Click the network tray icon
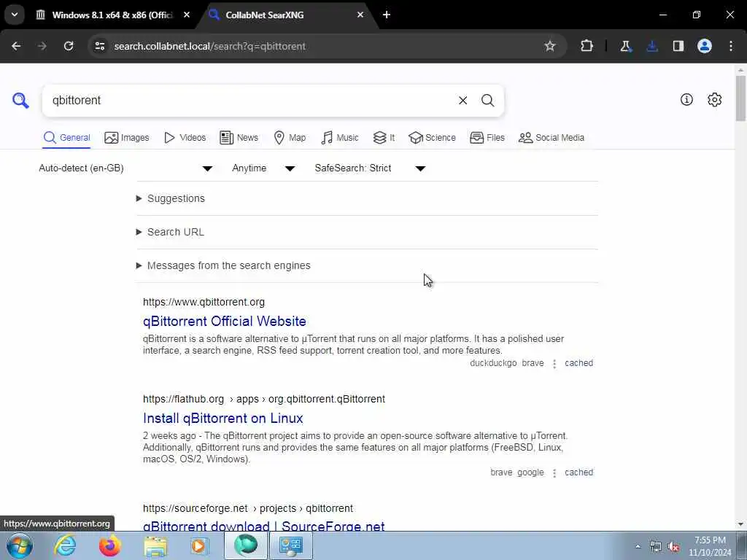 pos(656,547)
